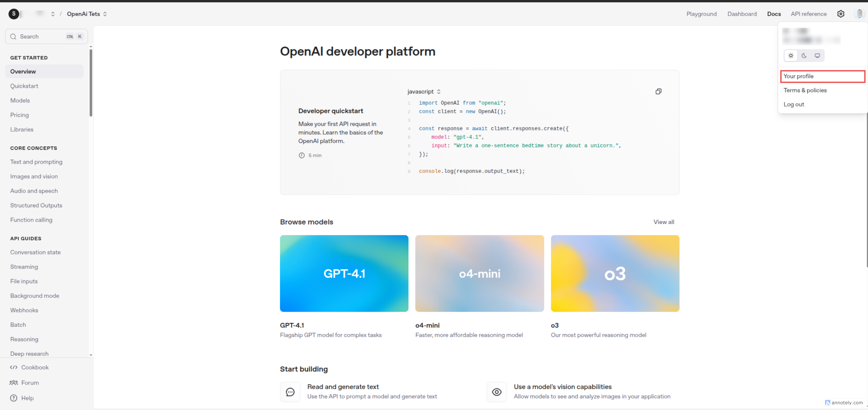Switch to dark theme mode
Image resolution: width=868 pixels, height=410 pixels.
tap(804, 56)
